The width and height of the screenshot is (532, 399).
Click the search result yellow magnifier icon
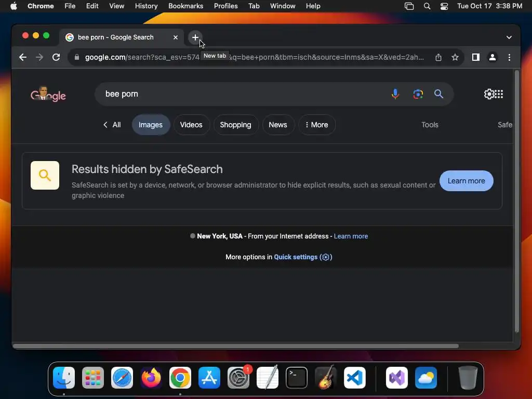(45, 176)
